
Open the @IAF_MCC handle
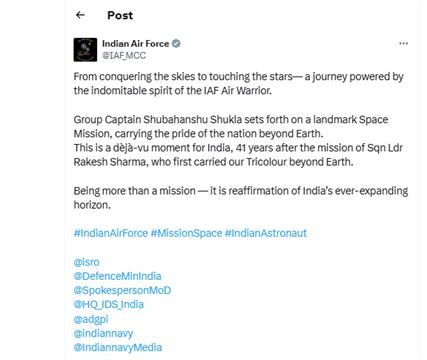coord(124,55)
